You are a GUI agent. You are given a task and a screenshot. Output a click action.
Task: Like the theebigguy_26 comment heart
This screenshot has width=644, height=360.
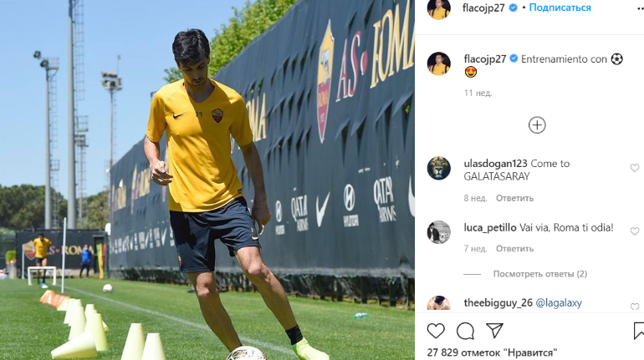635,307
